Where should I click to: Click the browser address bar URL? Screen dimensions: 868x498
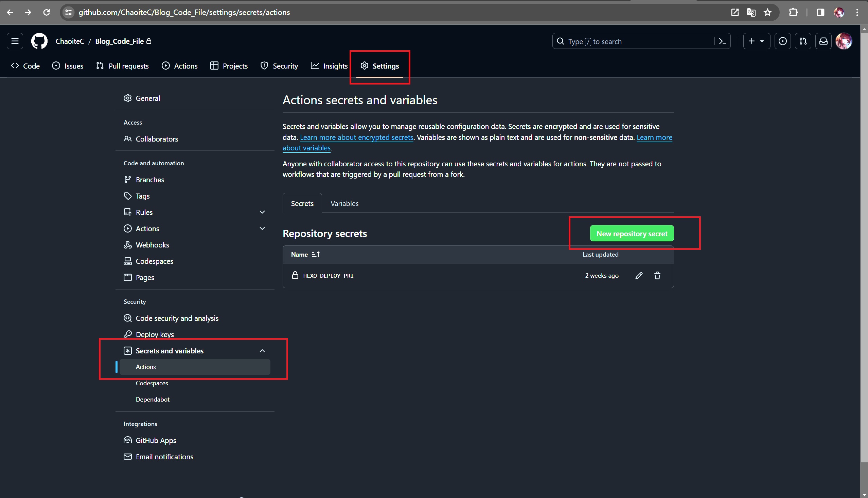pyautogui.click(x=184, y=12)
